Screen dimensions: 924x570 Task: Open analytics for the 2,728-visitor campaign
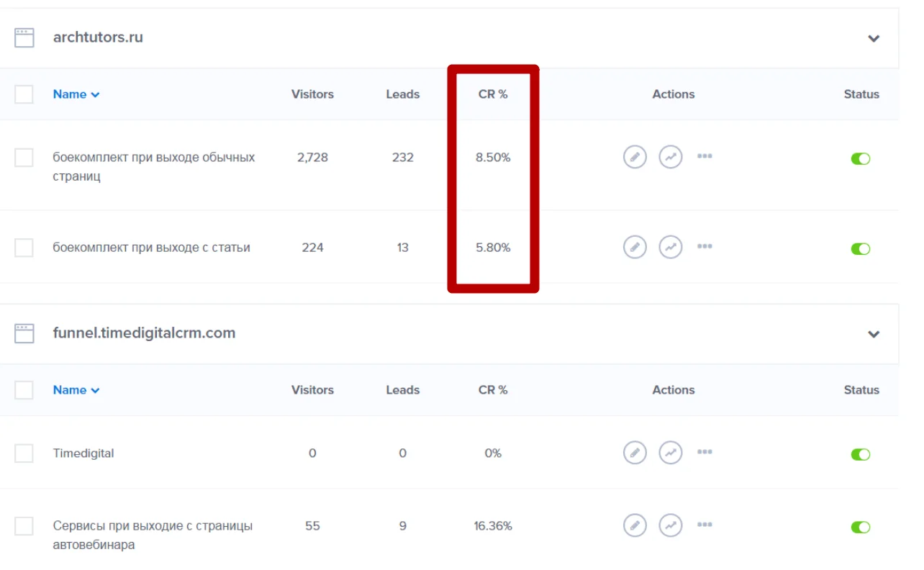click(x=670, y=157)
